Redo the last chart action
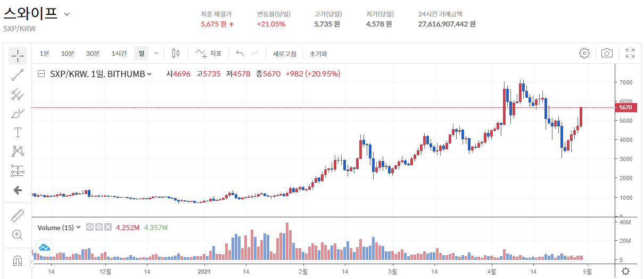This screenshot has height=279, width=644. (254, 53)
